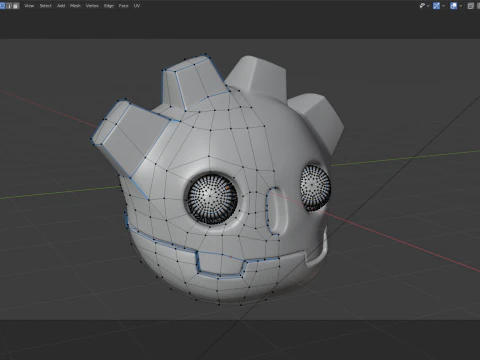
Task: Switch to face select mode
Action: pos(16,6)
